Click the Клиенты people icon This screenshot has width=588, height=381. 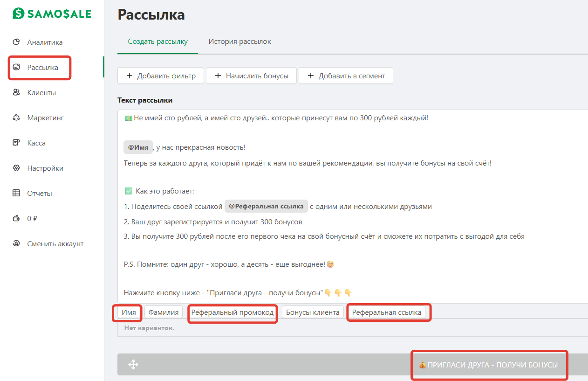click(16, 92)
